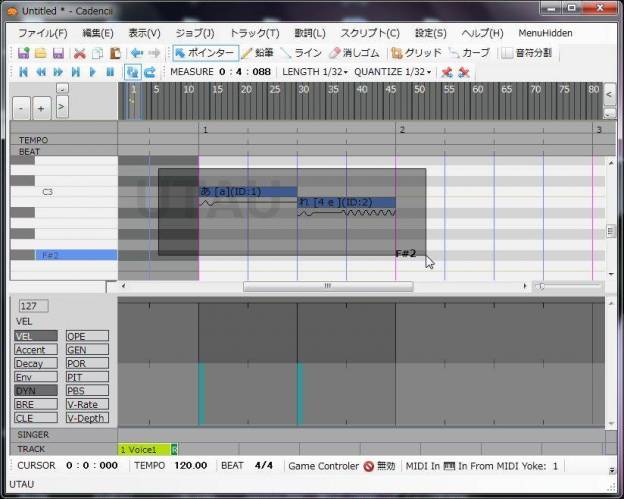The width and height of the screenshot is (624, 499).
Task: Open a file with the folder icon
Action: coord(41,53)
